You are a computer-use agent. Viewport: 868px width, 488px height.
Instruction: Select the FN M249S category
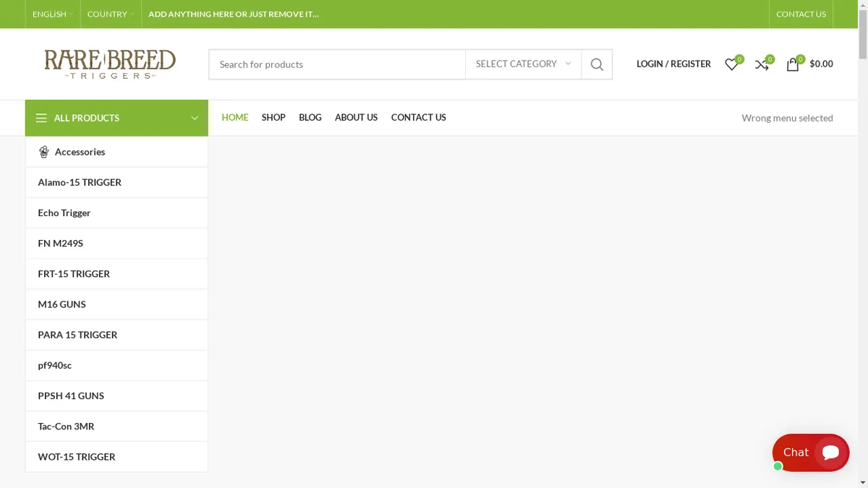coord(116,243)
